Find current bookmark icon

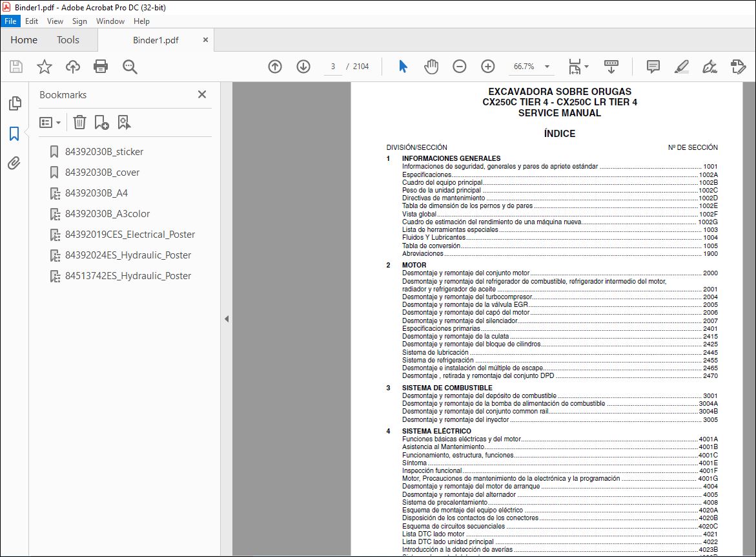tap(124, 122)
